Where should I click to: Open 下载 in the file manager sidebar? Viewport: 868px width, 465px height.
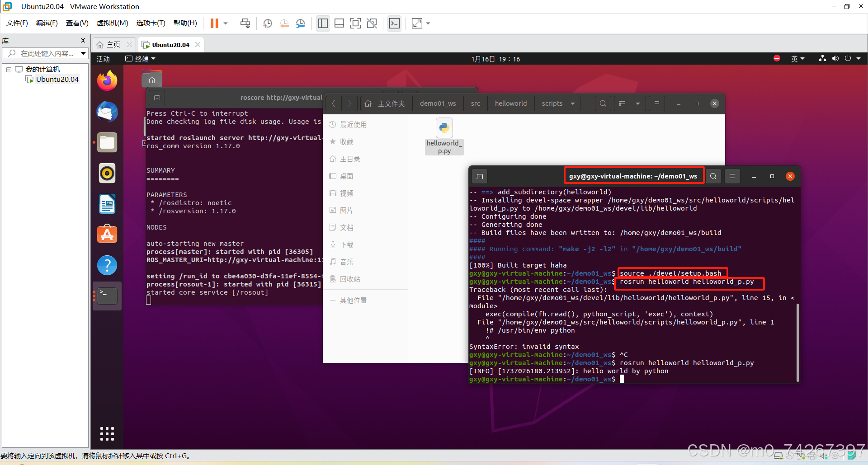pyautogui.click(x=365, y=245)
